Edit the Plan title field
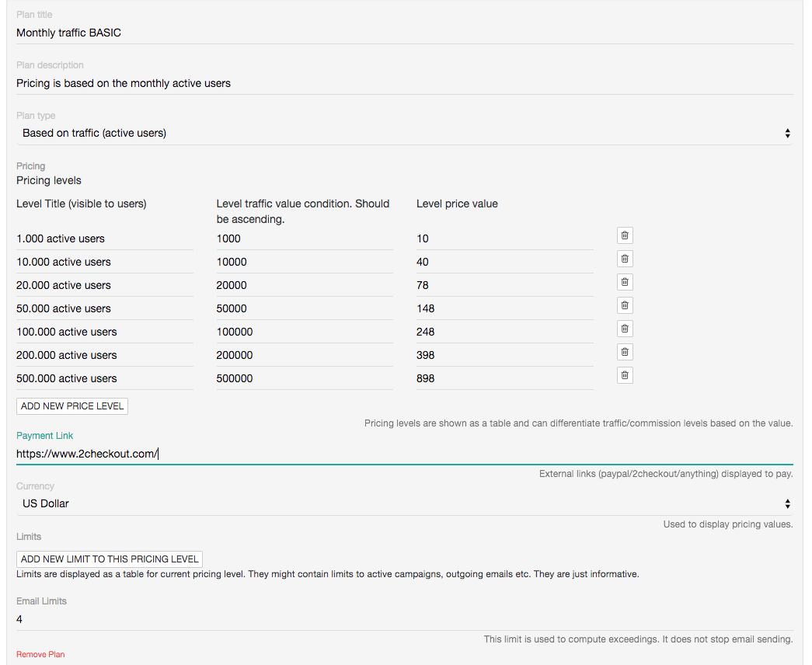 405,33
